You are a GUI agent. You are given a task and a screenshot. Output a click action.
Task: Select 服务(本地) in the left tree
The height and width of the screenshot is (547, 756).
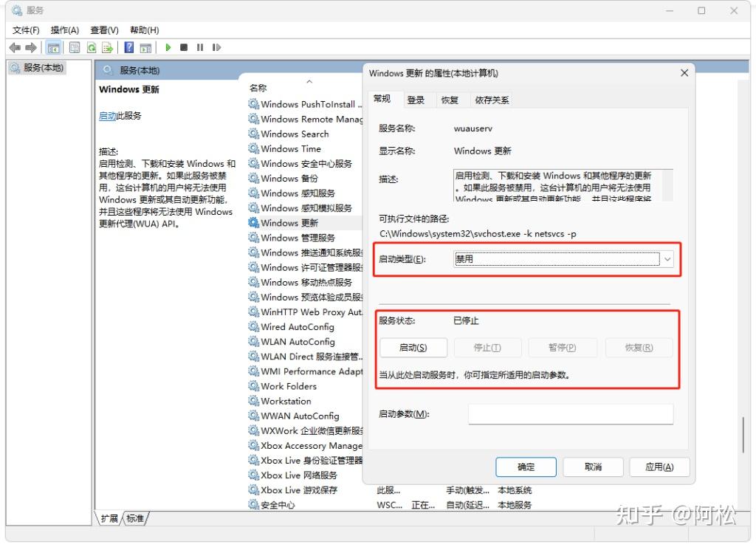point(43,68)
